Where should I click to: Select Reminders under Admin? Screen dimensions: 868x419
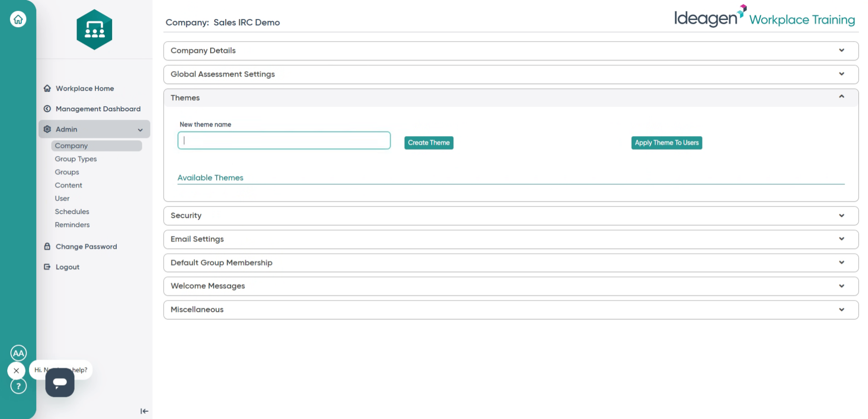tap(72, 224)
